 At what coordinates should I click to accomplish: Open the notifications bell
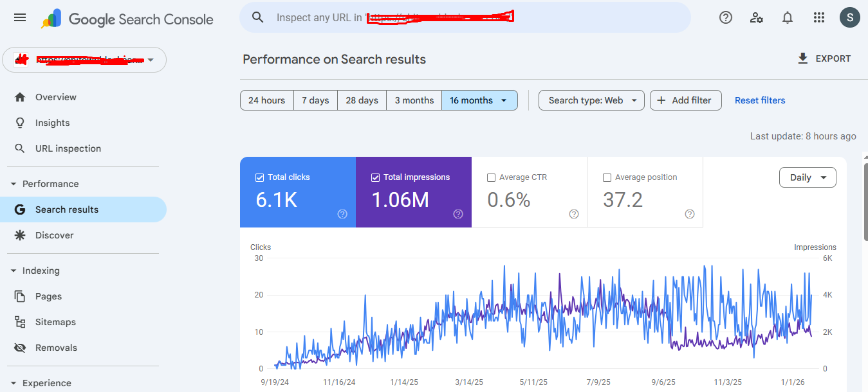[788, 17]
